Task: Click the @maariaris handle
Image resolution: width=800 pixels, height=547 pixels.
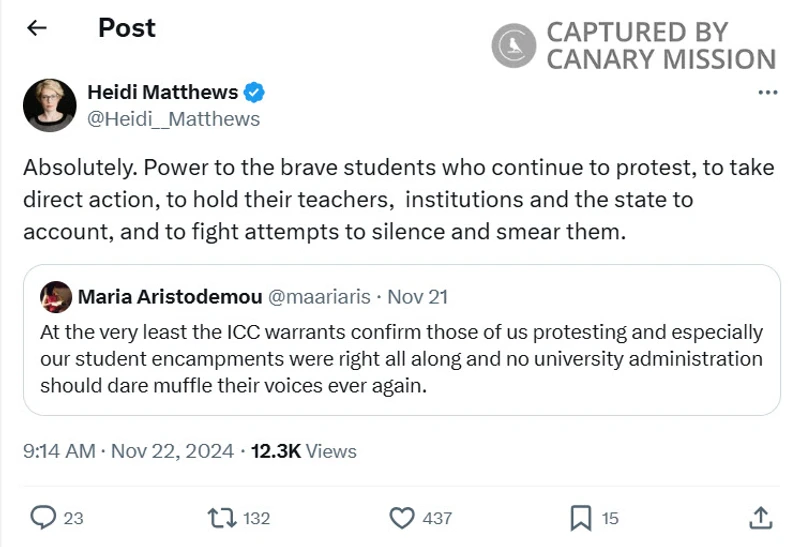Action: pos(317,297)
